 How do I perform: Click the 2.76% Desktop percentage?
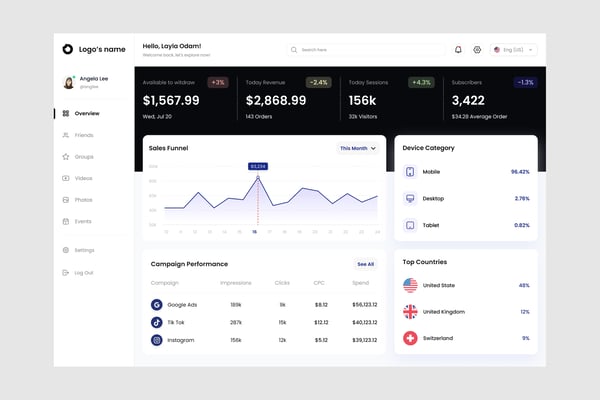[x=522, y=199]
